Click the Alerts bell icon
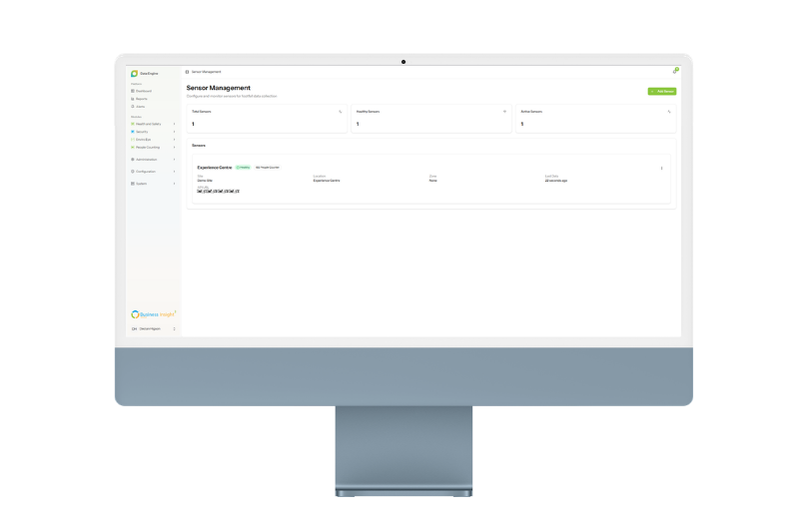The height and width of the screenshot is (532, 799). 133,107
